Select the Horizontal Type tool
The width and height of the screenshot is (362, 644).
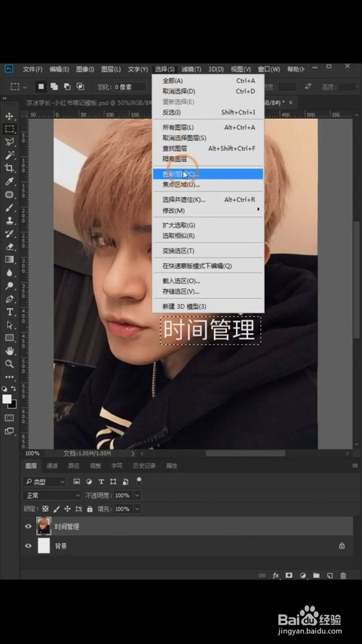(x=10, y=312)
